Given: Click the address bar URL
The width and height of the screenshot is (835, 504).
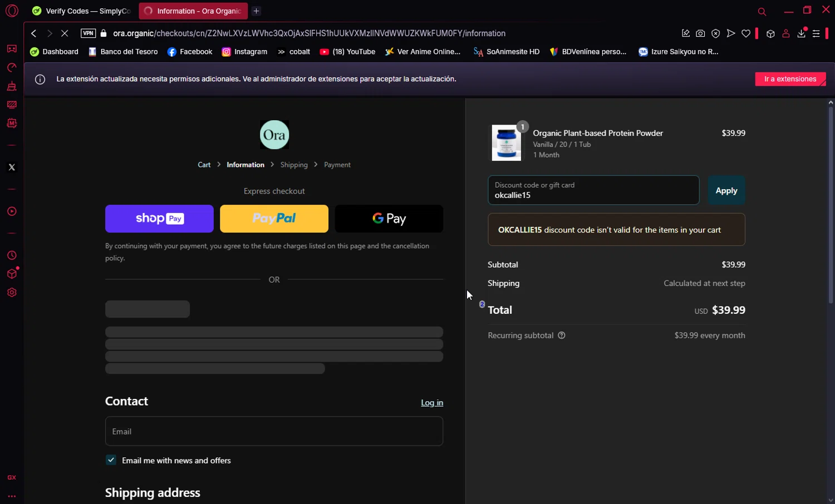Looking at the screenshot, I should pyautogui.click(x=310, y=33).
